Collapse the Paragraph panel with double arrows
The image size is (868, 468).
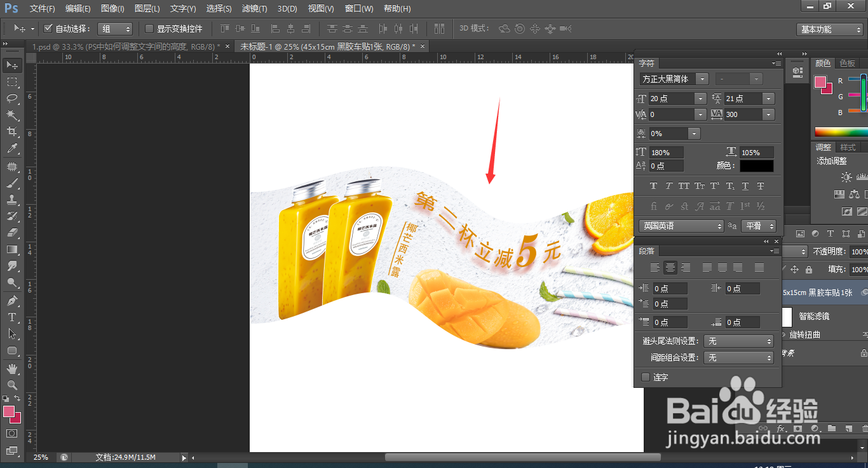(766, 242)
